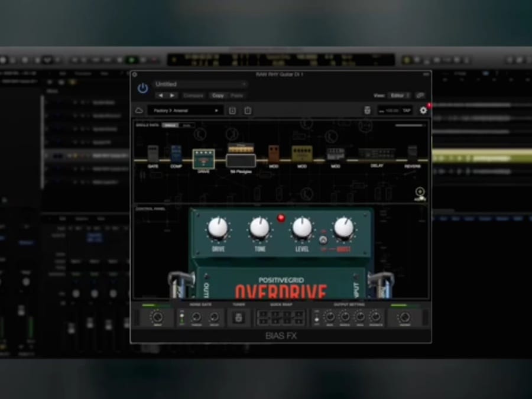Open the View Editor dropdown
Image resolution: width=532 pixels, height=399 pixels.
pyautogui.click(x=400, y=95)
